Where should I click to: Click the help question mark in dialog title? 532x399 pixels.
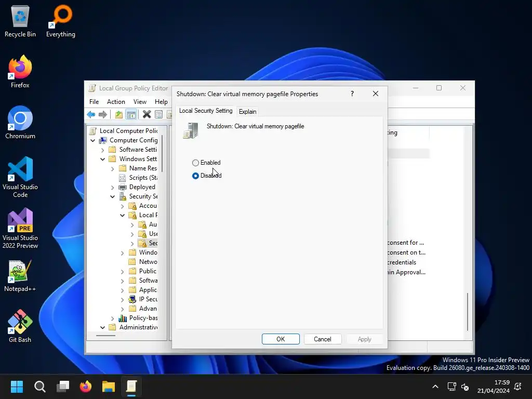[352, 94]
